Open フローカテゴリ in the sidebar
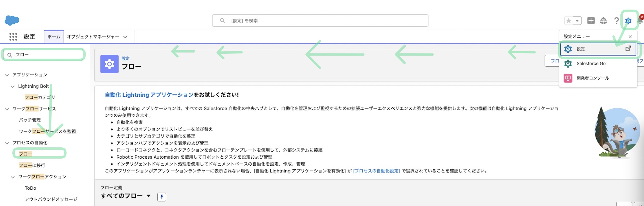644x206 pixels. 40,97
